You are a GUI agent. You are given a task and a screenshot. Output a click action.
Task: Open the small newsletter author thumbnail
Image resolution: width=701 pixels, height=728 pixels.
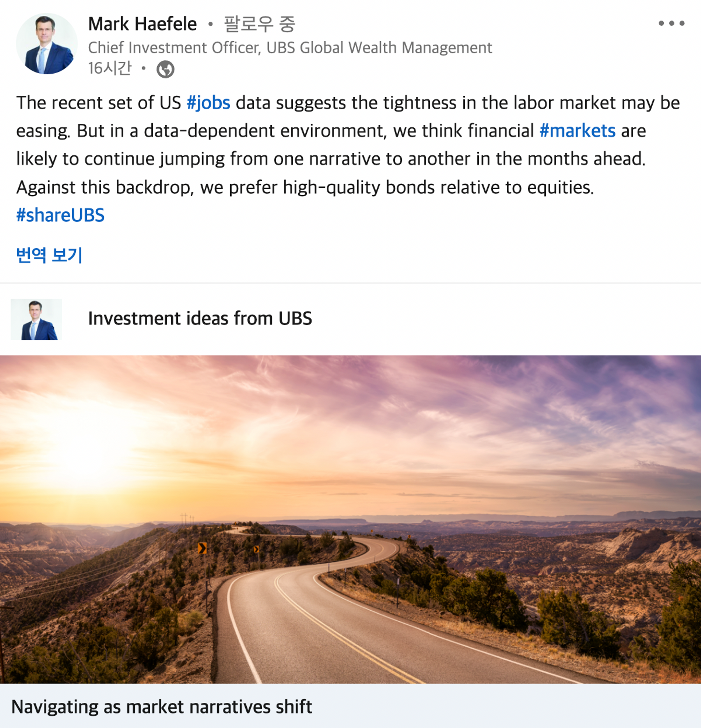point(36,319)
